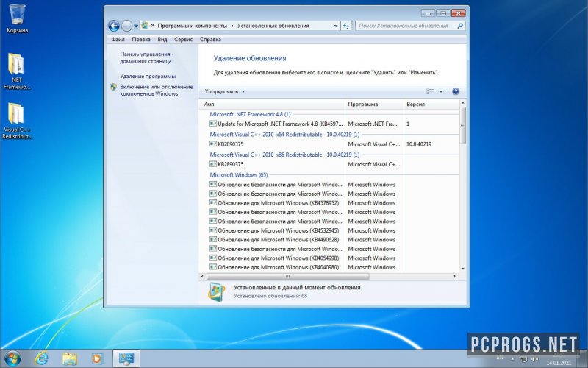Open Включение или отключение компонентов Windows link
This screenshot has width=588, height=368.
pyautogui.click(x=157, y=90)
